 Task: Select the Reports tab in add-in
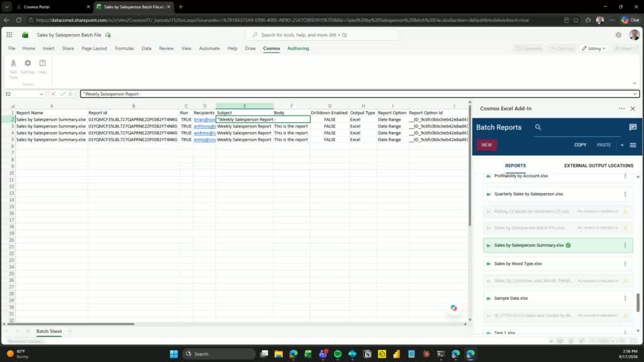point(516,166)
